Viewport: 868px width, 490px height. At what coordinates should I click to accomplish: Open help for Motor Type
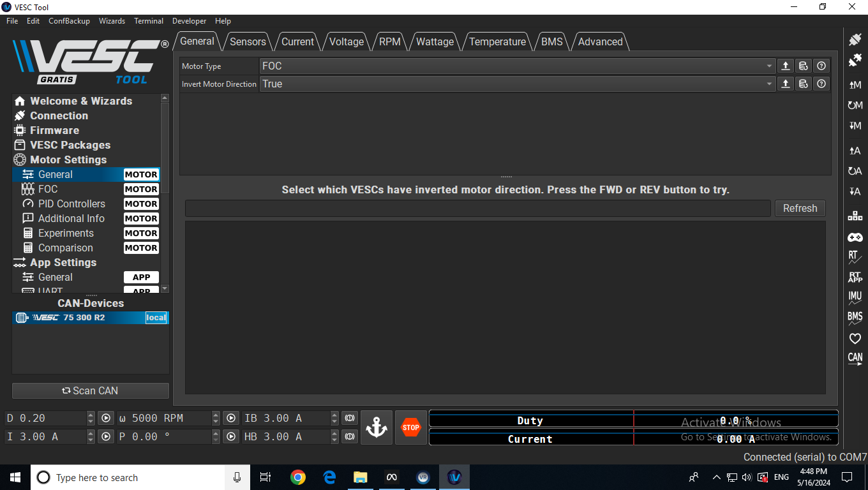(821, 66)
